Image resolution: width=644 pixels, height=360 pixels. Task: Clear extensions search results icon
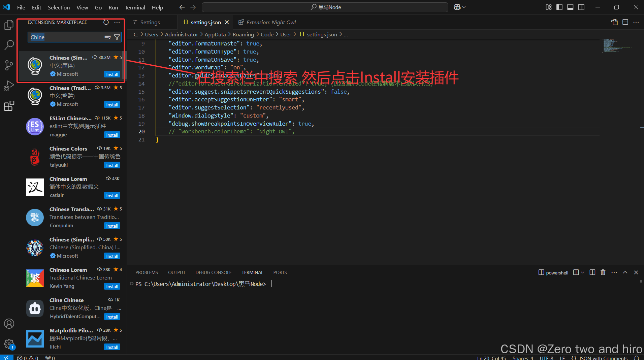click(x=107, y=37)
